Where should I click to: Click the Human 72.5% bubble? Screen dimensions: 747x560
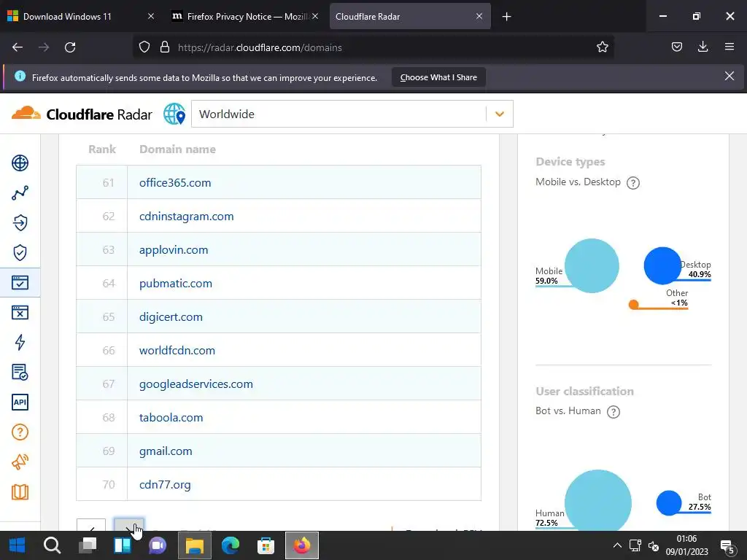click(x=598, y=500)
